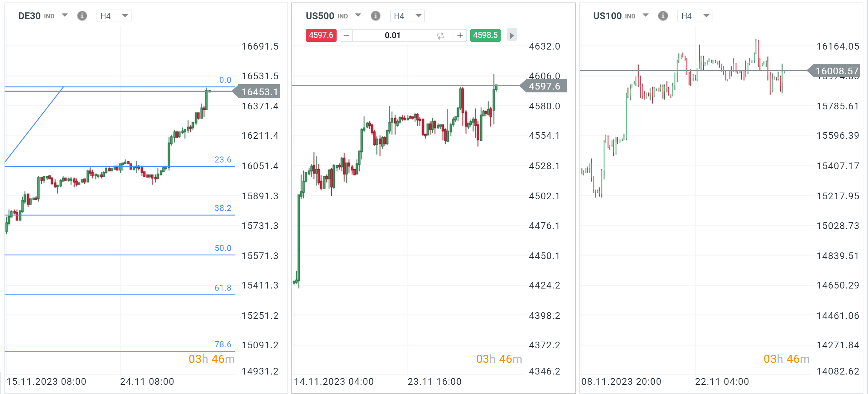Click US100 price axis value 14082.62
Screen dimensions: 868x394
pos(838,371)
